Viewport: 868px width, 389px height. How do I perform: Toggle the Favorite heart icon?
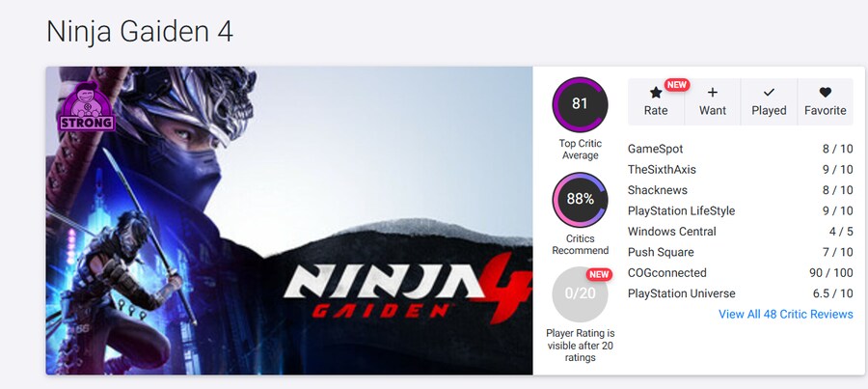(826, 93)
